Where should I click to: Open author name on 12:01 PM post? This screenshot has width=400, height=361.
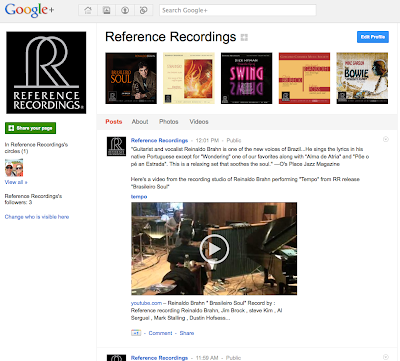(x=159, y=140)
